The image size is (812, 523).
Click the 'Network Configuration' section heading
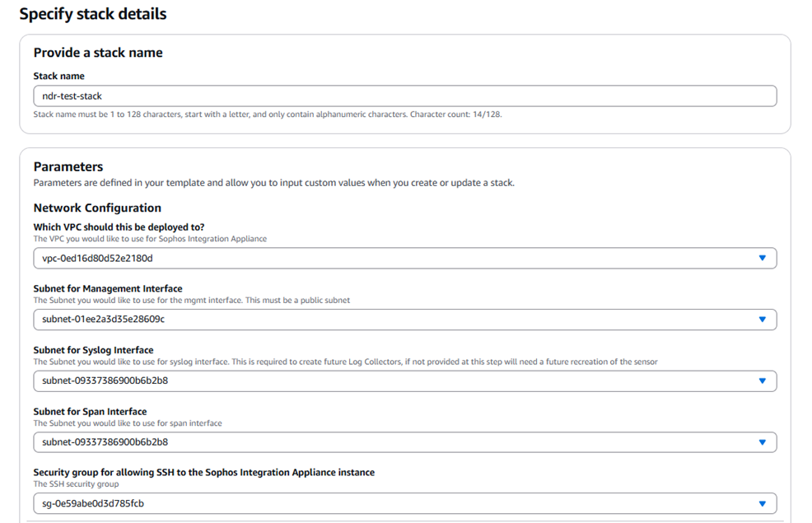pos(97,208)
